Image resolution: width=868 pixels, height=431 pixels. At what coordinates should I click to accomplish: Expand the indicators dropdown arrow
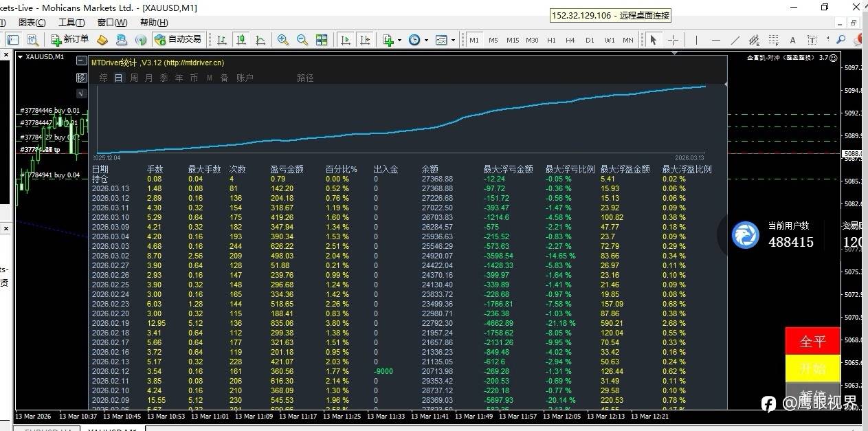[x=399, y=40]
